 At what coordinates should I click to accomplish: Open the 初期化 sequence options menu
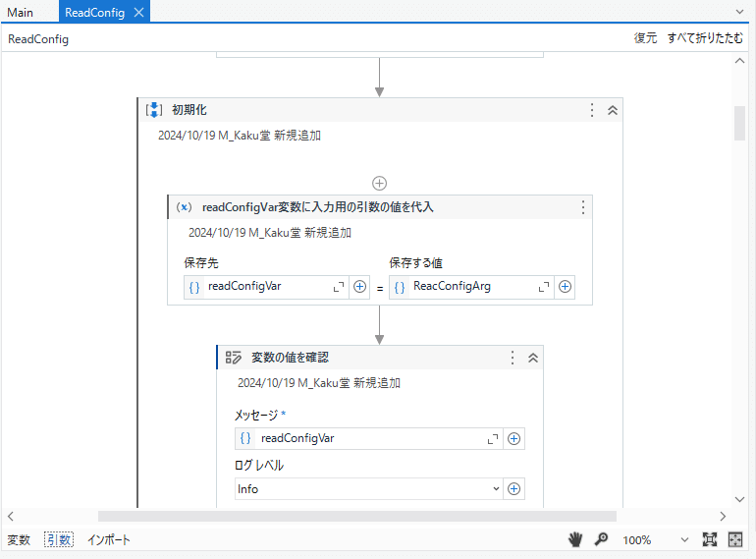592,110
